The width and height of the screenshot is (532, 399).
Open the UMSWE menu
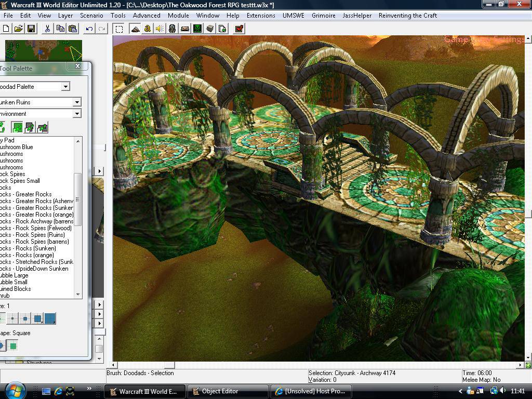click(x=294, y=16)
